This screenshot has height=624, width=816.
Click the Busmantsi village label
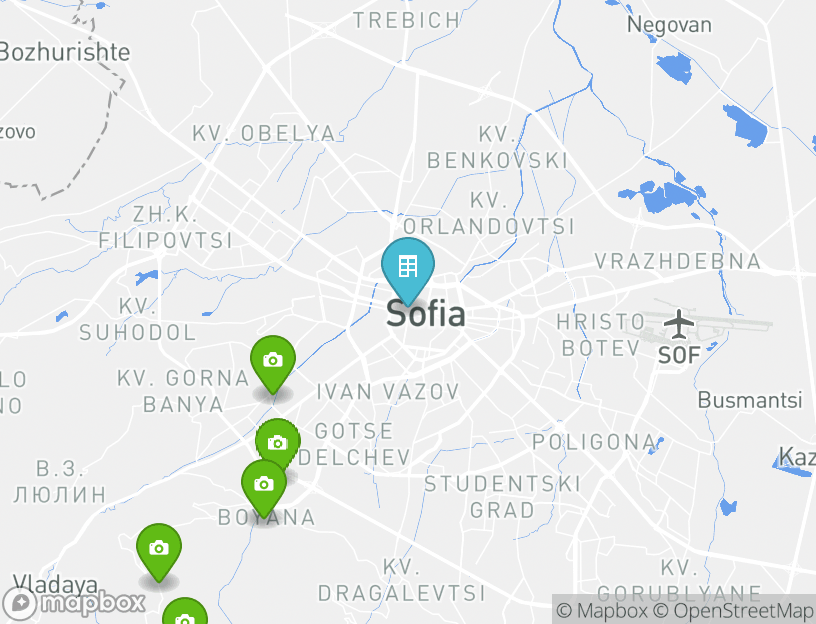point(750,400)
